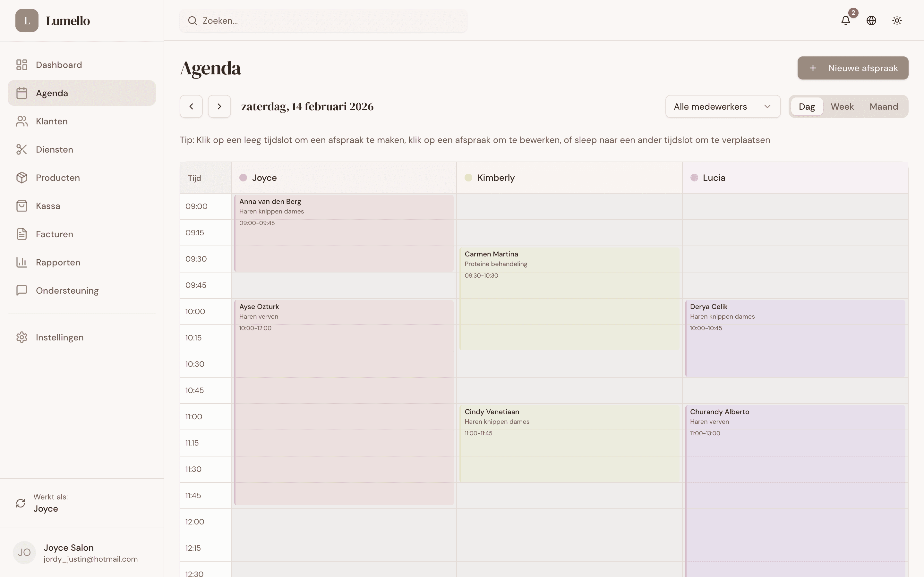Toggle light mode with the sun icon

click(896, 21)
